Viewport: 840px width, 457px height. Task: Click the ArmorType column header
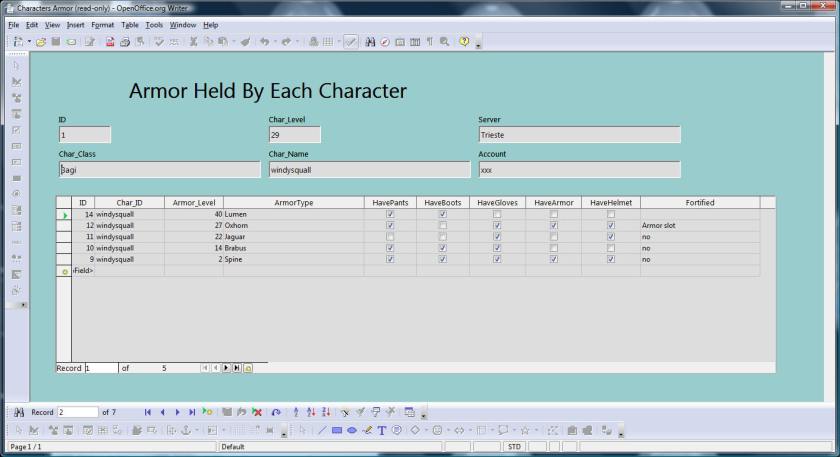pyautogui.click(x=293, y=203)
